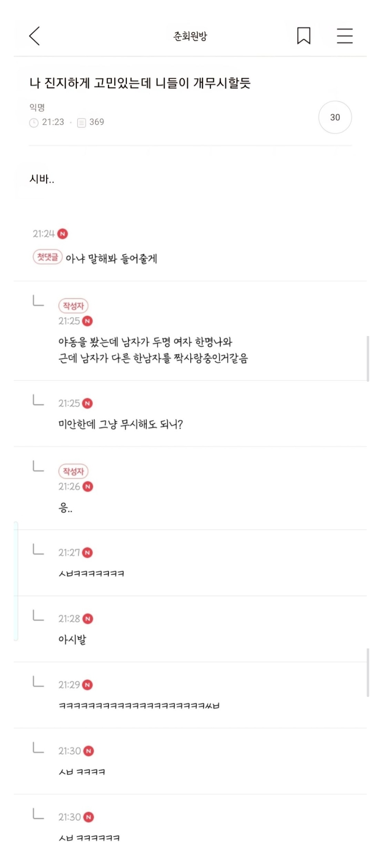Tap the red N badge at 21:24
Image resolution: width=378 pixels, height=868 pixels.
[x=63, y=234]
